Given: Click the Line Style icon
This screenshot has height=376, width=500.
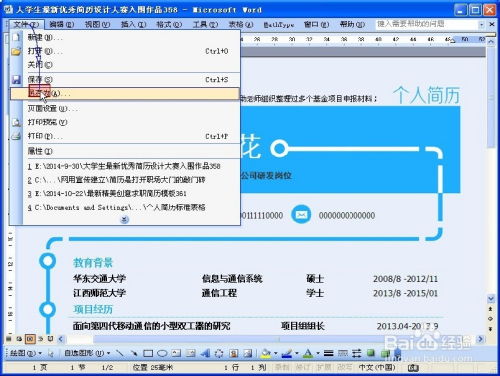Looking at the screenshot, I should click(328, 353).
